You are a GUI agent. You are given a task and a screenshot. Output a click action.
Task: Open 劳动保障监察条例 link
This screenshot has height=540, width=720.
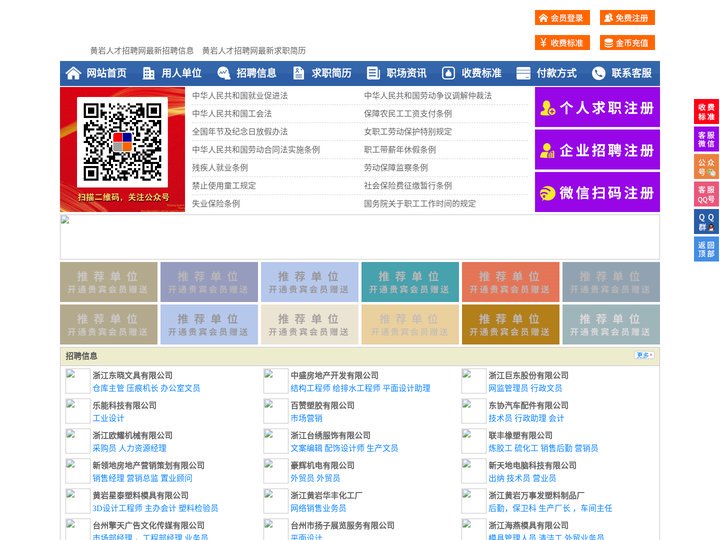point(396,168)
